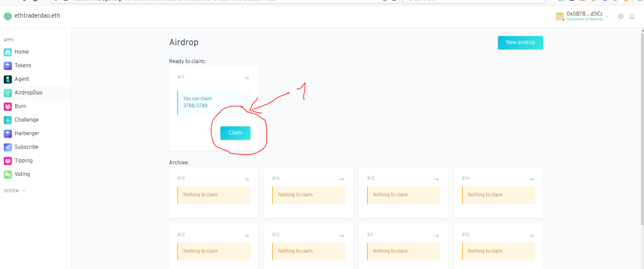The height and width of the screenshot is (269, 644).
Task: Click 'Nothing to claim' on card #15
Action: [403, 195]
